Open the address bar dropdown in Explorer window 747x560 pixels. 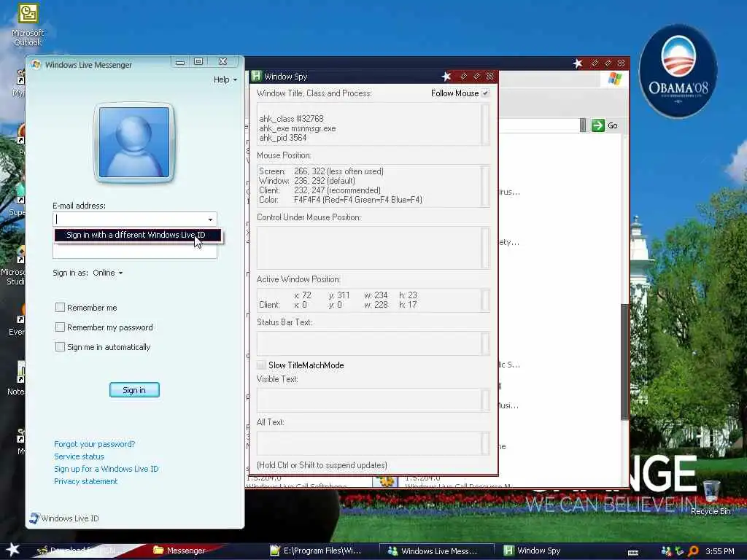583,125
